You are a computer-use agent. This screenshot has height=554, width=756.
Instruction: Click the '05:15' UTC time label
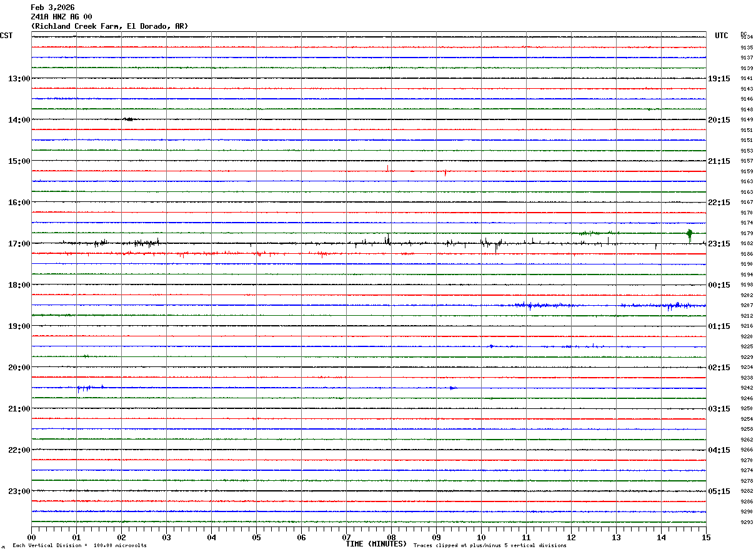point(719,491)
